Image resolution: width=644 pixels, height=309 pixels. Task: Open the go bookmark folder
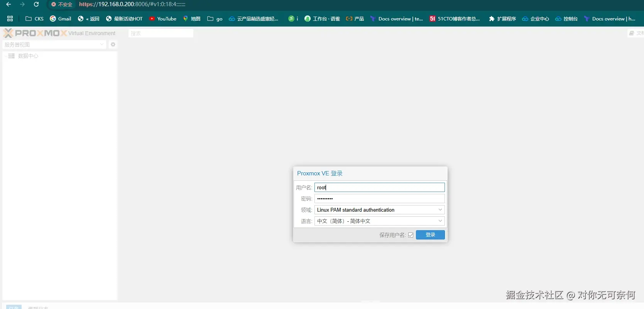click(215, 19)
